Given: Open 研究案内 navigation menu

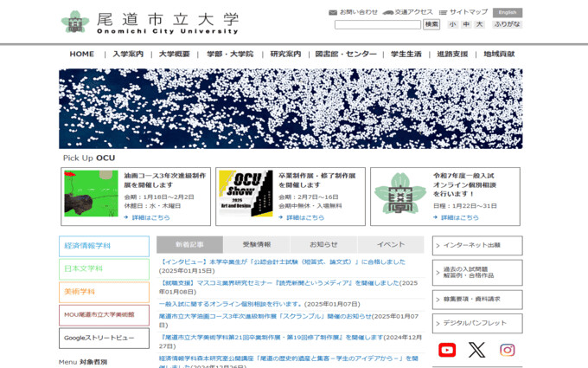Looking at the screenshot, I should [285, 54].
